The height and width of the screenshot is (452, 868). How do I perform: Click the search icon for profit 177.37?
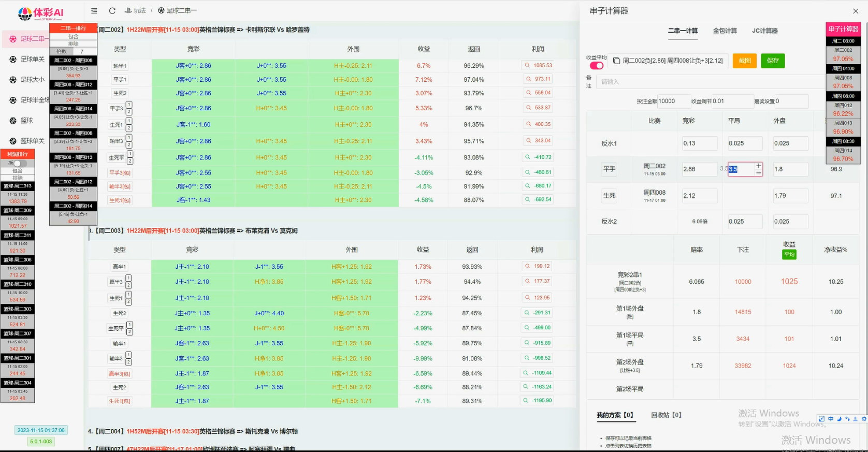point(527,281)
